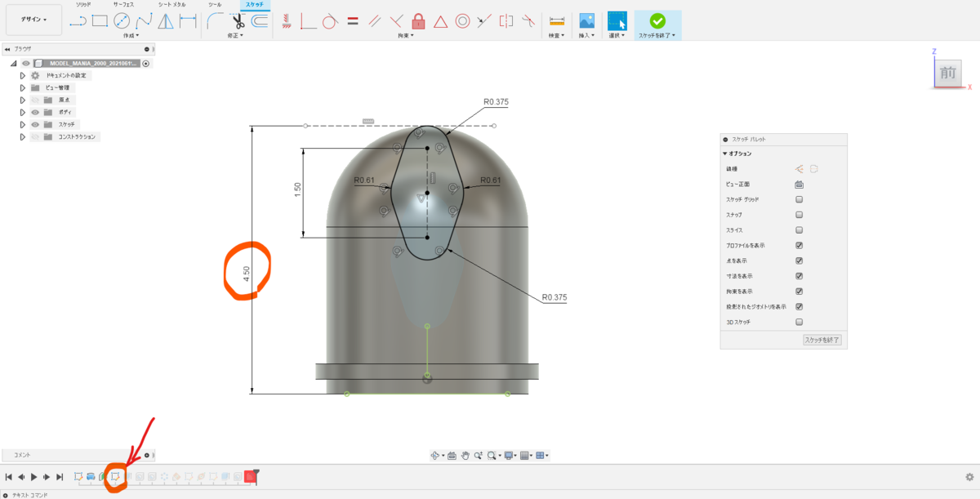Select the Offset tool
Image resolution: width=980 pixels, height=499 pixels.
(261, 21)
